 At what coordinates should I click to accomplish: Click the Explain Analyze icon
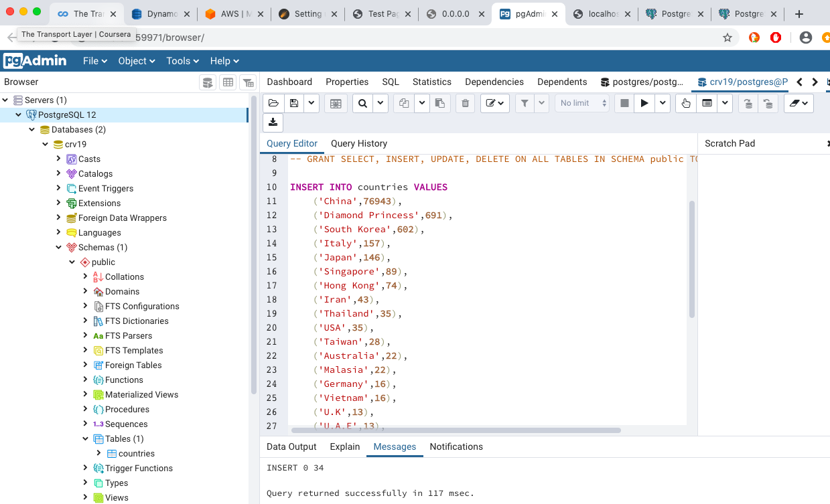click(707, 103)
